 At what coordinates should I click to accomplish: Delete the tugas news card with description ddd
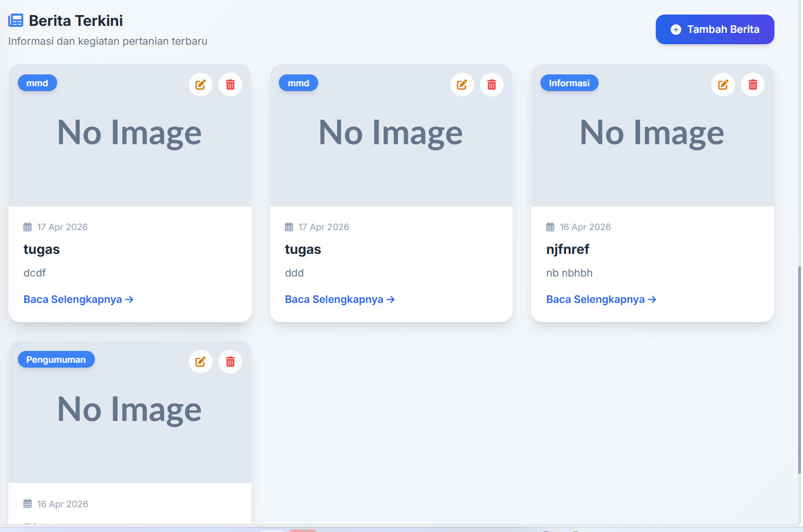pyautogui.click(x=492, y=85)
